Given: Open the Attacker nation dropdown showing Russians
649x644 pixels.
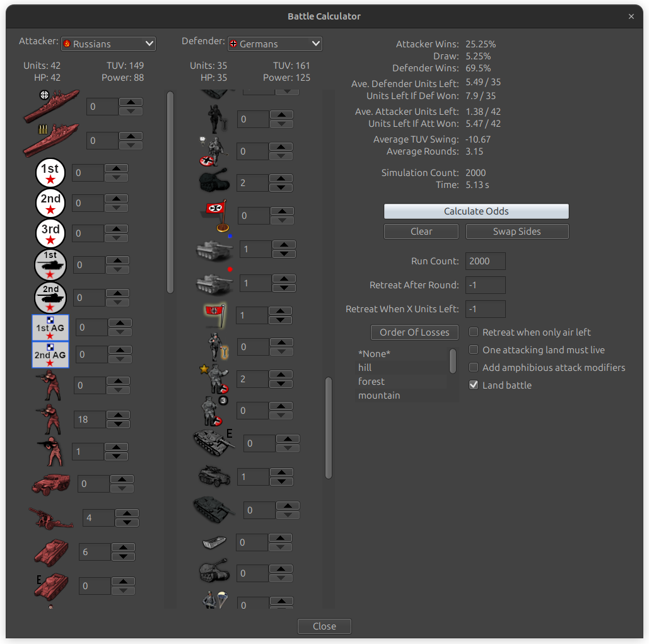Looking at the screenshot, I should click(x=108, y=44).
